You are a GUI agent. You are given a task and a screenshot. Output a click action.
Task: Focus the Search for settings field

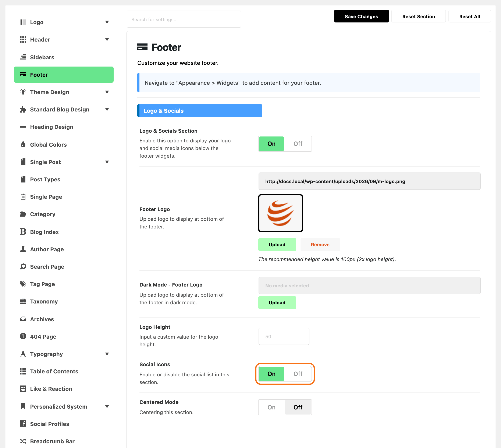[x=184, y=19]
